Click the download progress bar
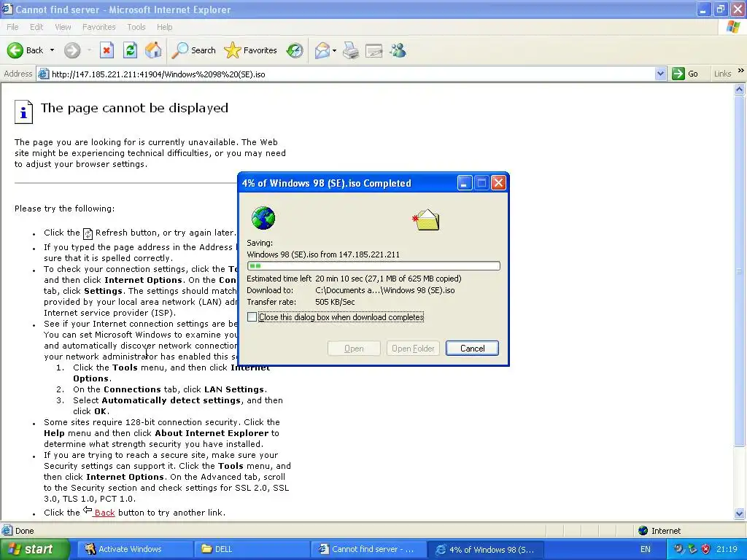 pyautogui.click(x=373, y=265)
